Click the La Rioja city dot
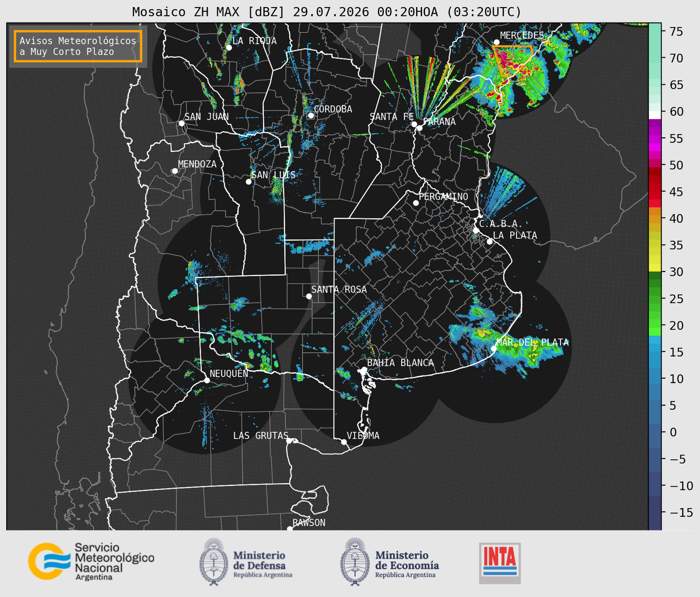Screen dimensions: 700x597 click(x=229, y=48)
